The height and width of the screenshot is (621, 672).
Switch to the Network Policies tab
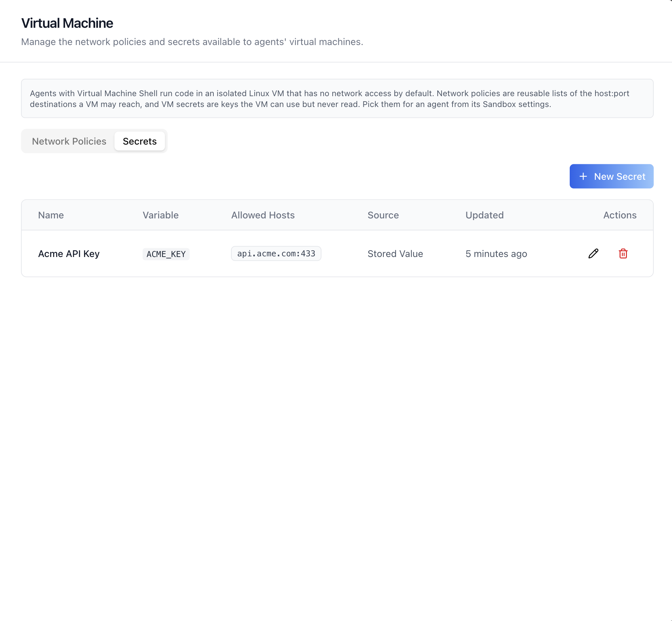[69, 141]
